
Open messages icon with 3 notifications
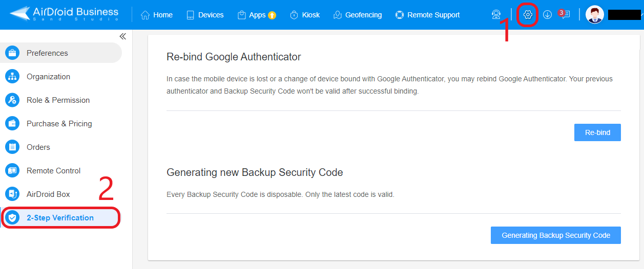point(564,15)
